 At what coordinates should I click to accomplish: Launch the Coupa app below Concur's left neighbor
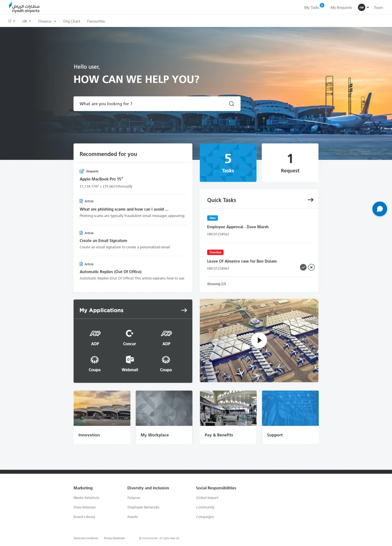tap(95, 364)
